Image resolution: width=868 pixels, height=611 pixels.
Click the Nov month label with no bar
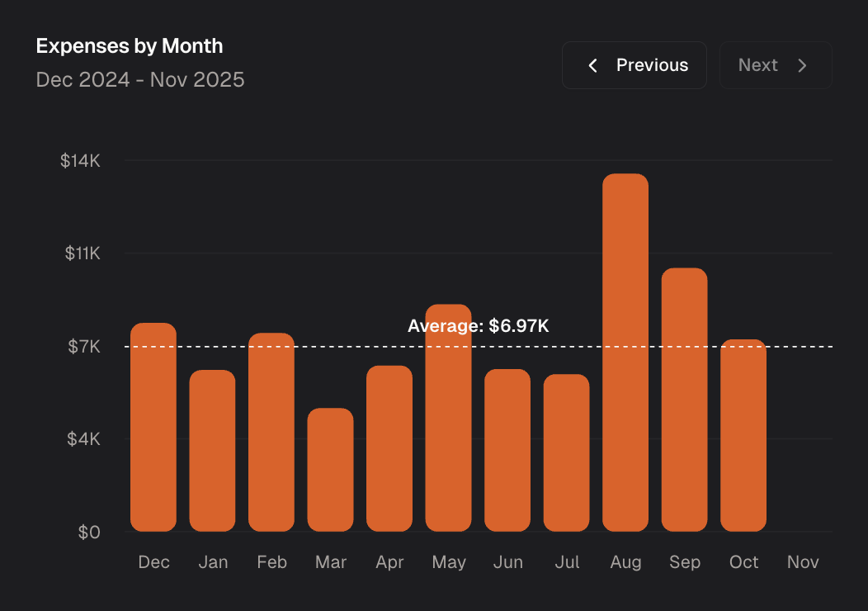[x=802, y=561]
